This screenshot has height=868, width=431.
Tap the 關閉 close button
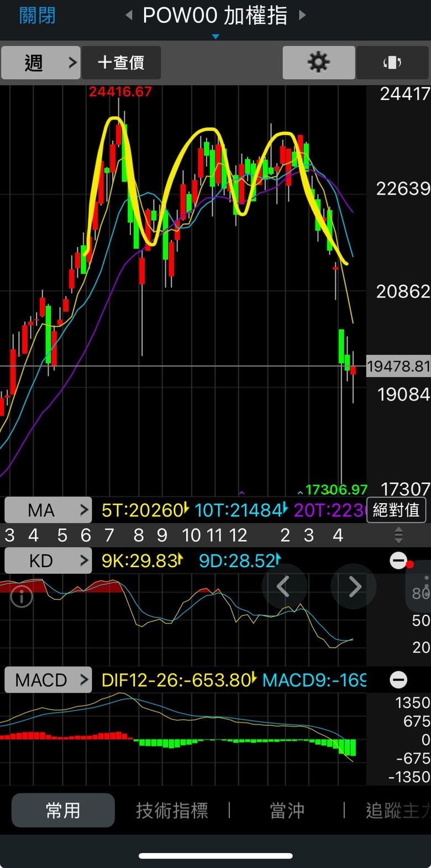pos(37,15)
